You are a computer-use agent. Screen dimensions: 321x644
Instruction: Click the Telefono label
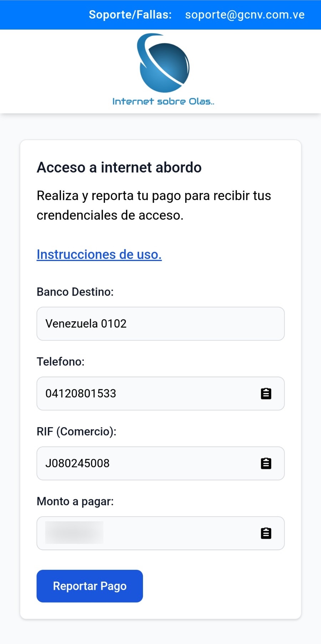click(x=61, y=362)
